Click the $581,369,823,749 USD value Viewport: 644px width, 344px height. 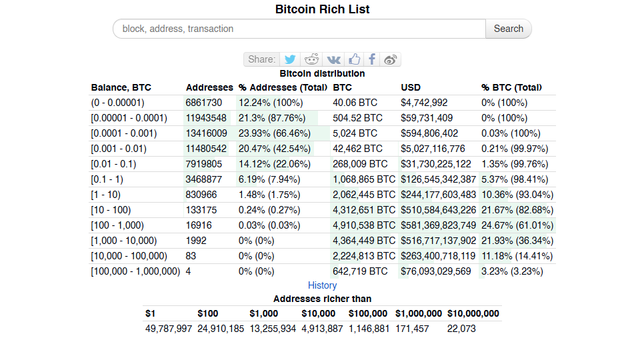(438, 225)
